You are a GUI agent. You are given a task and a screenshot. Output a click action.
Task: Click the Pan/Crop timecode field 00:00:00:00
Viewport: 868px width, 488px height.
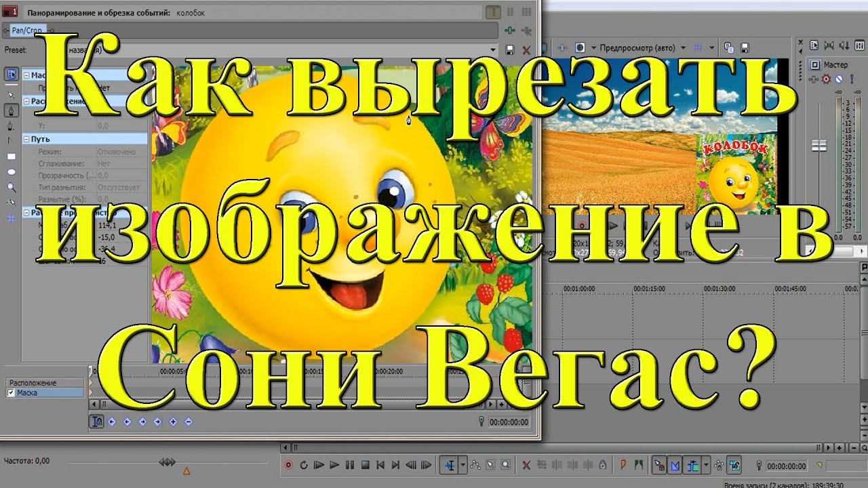(509, 422)
